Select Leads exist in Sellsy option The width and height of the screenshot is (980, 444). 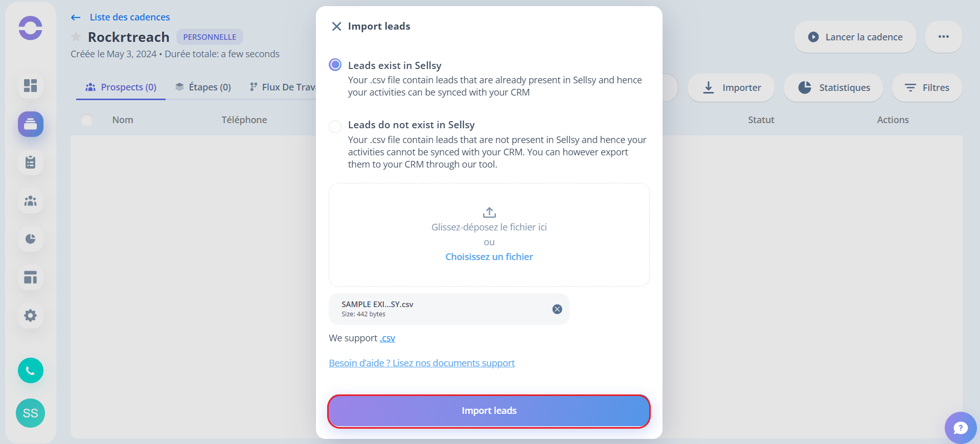[x=335, y=65]
